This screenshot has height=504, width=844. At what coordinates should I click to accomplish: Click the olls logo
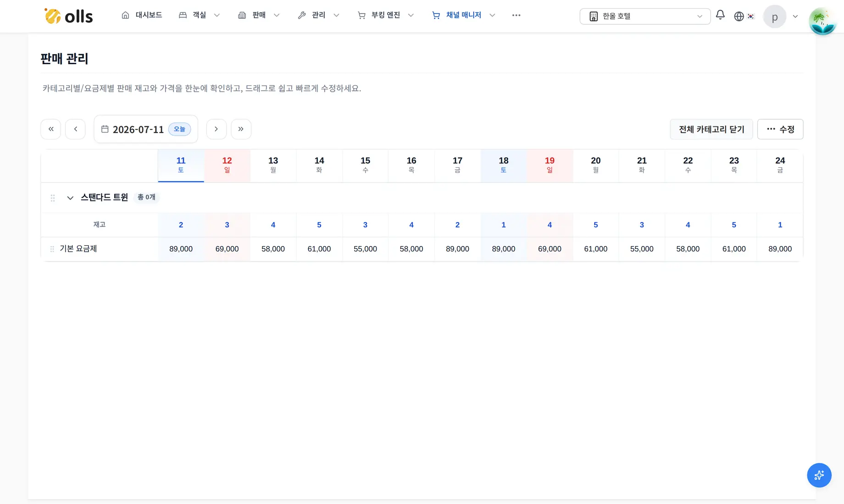[x=68, y=16]
